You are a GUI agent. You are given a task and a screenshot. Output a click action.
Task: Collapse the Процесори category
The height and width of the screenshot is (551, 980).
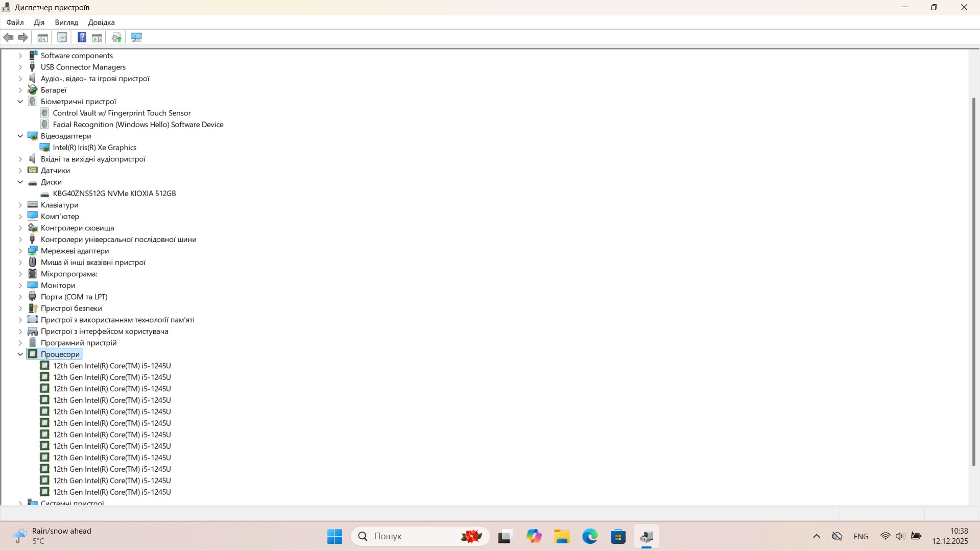pyautogui.click(x=20, y=354)
